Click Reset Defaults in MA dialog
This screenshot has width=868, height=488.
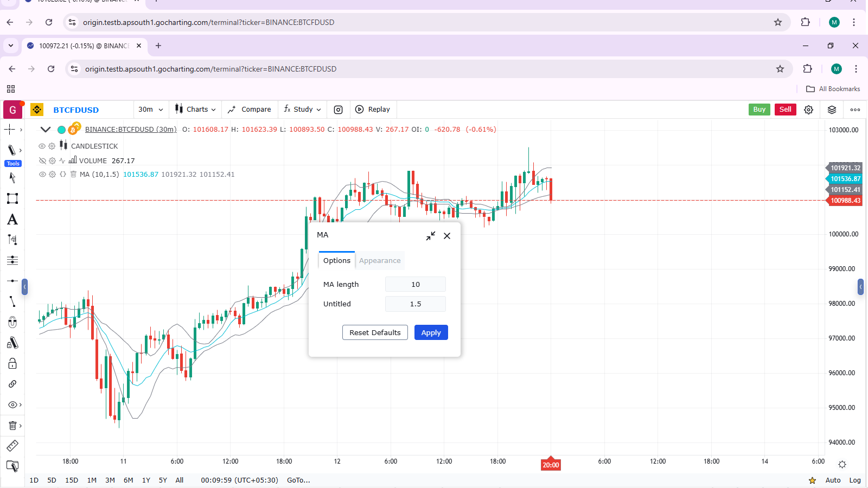375,333
